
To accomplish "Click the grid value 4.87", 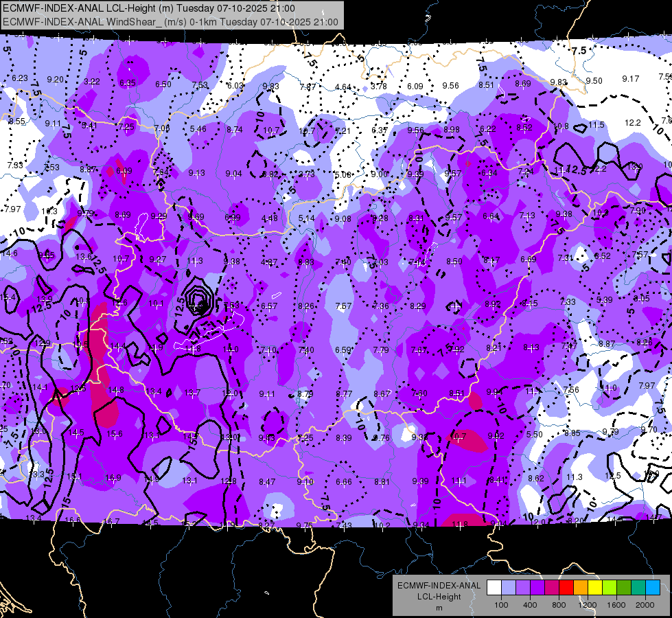I will click(269, 262).
